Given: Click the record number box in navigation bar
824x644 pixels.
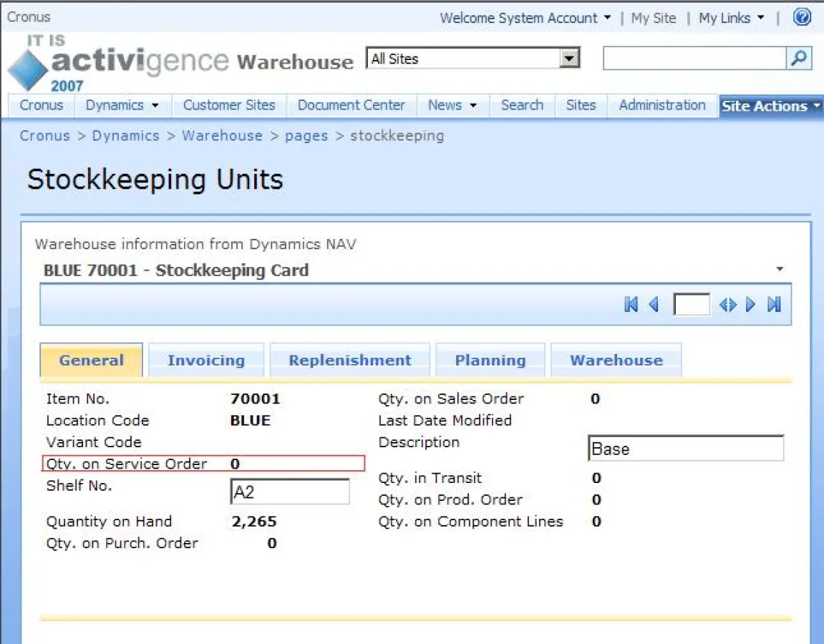Looking at the screenshot, I should (691, 305).
